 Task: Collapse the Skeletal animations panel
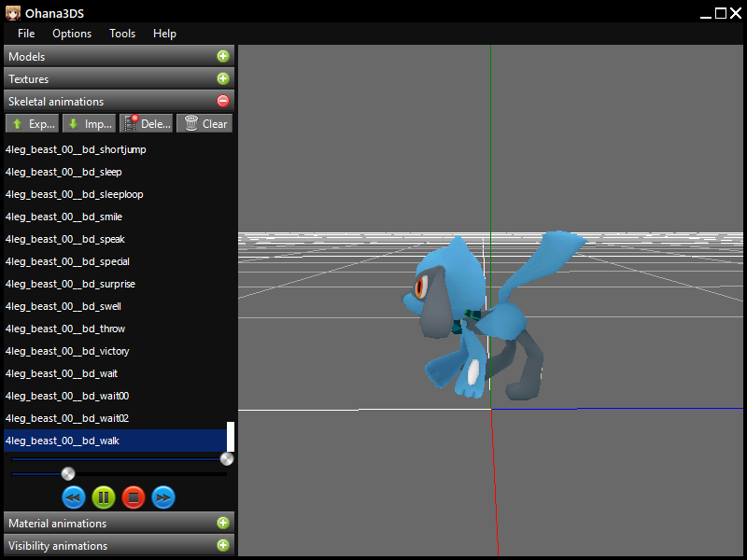[222, 102]
